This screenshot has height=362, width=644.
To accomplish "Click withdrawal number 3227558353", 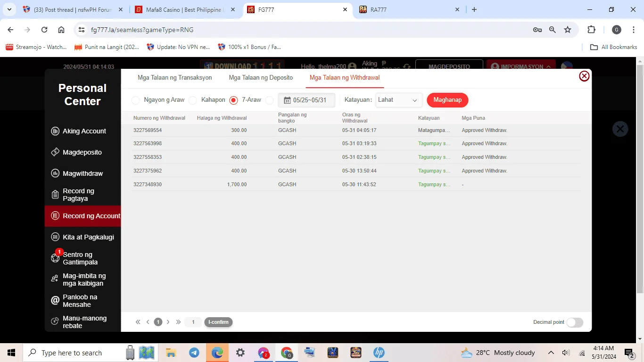I will coord(148,157).
